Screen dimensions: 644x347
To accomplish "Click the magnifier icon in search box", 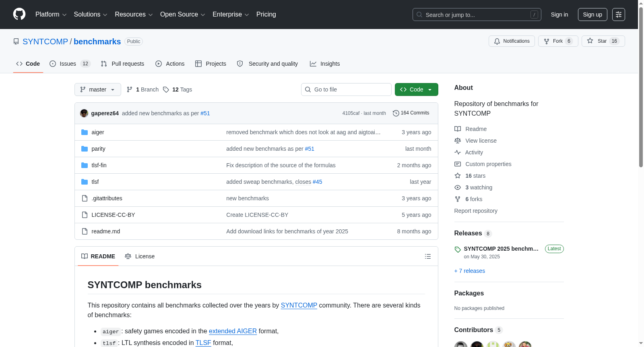I will click(x=419, y=15).
